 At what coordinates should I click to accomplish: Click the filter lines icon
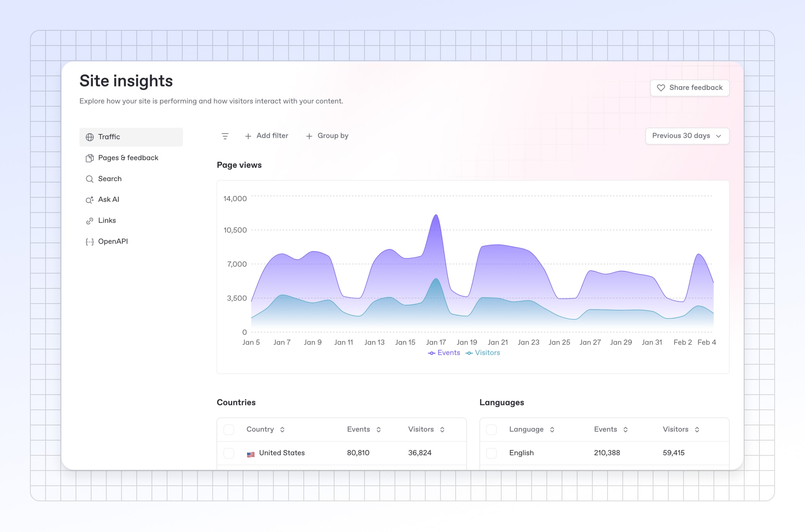[225, 136]
